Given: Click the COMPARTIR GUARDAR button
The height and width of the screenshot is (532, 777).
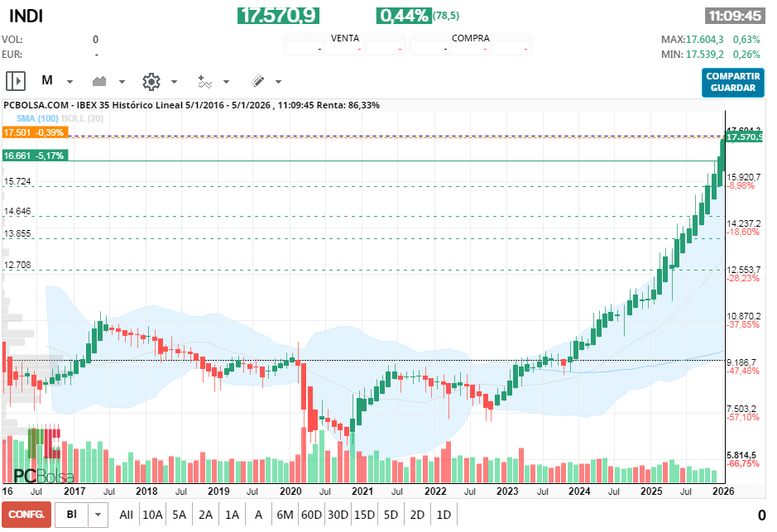Looking at the screenshot, I should (732, 83).
